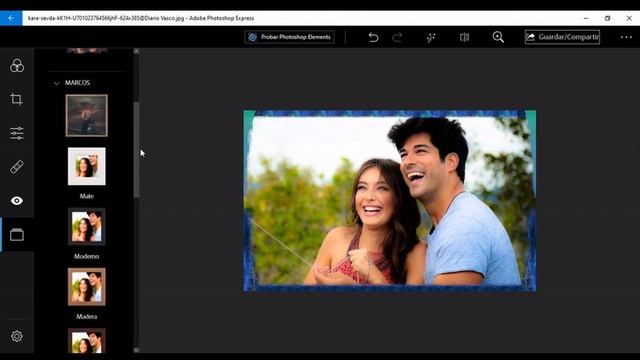Screen dimensions: 640x360
Task: Apply the Mate frame thumbnail
Action: click(x=87, y=167)
